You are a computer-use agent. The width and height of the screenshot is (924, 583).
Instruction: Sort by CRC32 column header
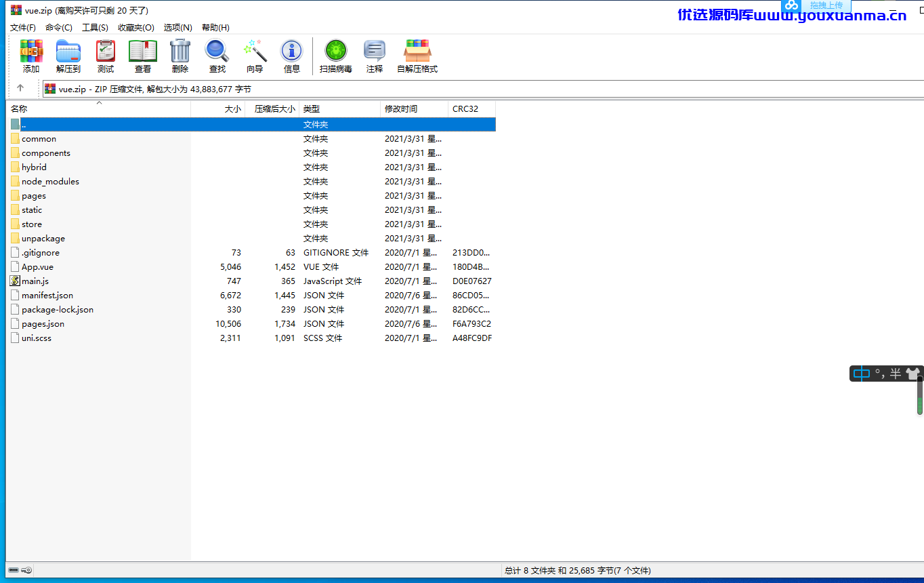[472, 108]
